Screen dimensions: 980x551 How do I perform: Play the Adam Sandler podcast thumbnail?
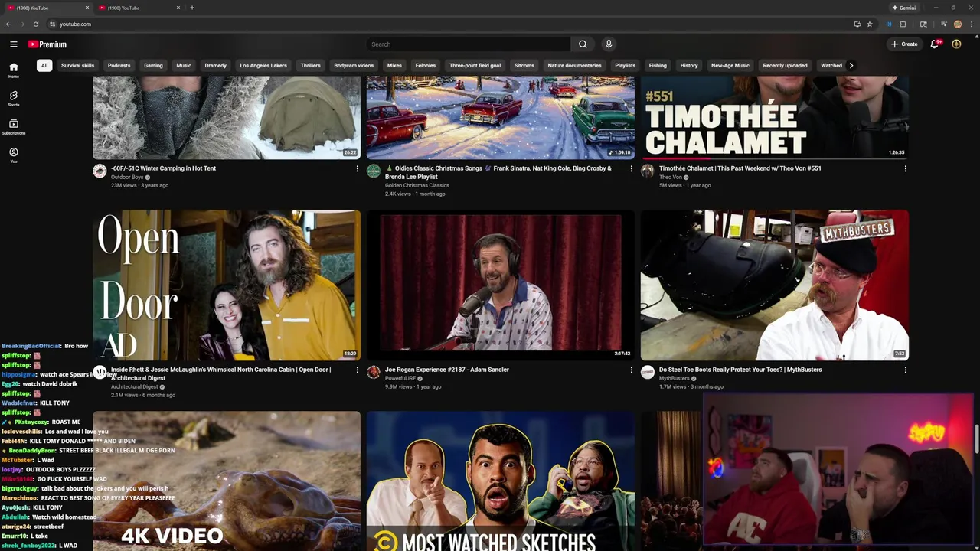pyautogui.click(x=501, y=285)
